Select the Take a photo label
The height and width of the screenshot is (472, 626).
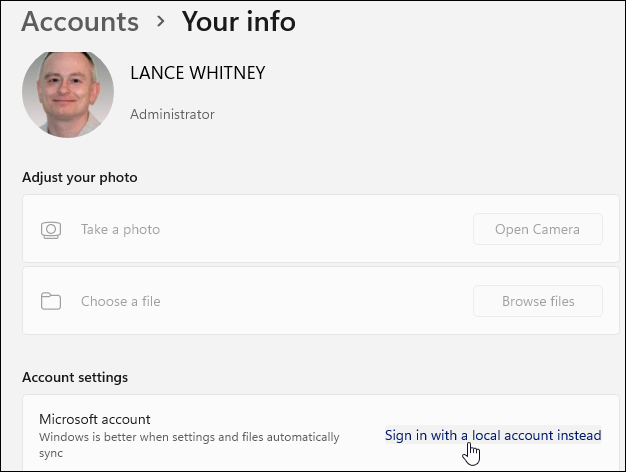120,230
